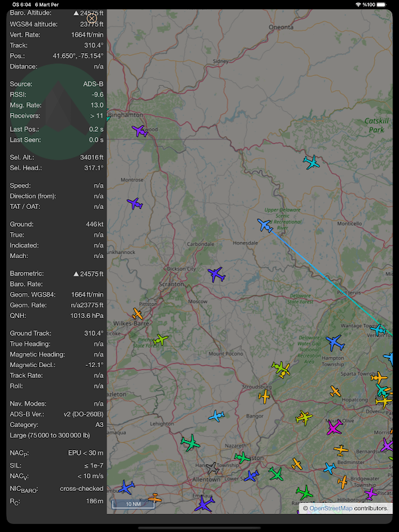Select orange aircraft near Sparta Township

pyautogui.click(x=378, y=377)
